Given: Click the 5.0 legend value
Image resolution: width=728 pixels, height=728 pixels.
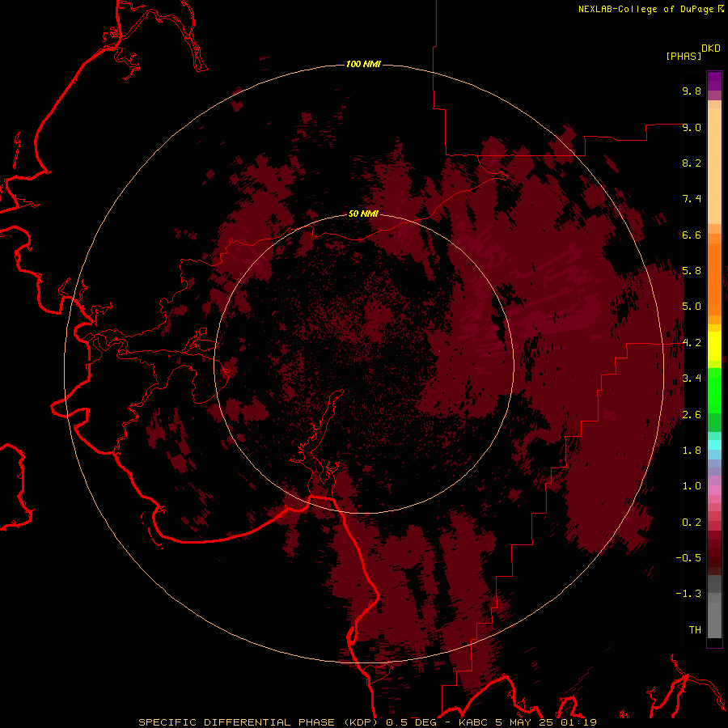Looking at the screenshot, I should [x=692, y=307].
